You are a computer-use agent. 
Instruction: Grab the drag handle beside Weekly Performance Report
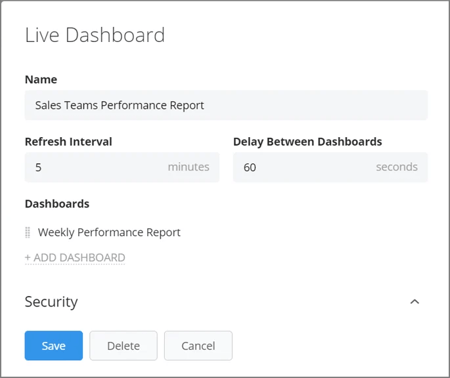click(x=28, y=232)
